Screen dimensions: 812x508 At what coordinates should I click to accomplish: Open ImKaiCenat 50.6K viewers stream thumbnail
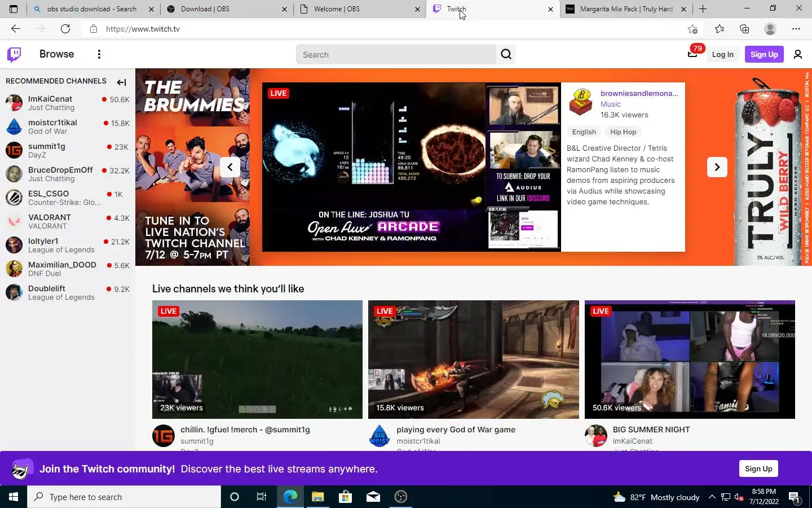[x=690, y=360]
